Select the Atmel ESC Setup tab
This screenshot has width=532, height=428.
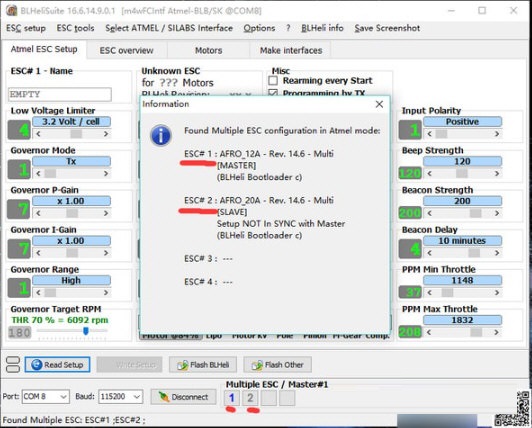(x=44, y=49)
